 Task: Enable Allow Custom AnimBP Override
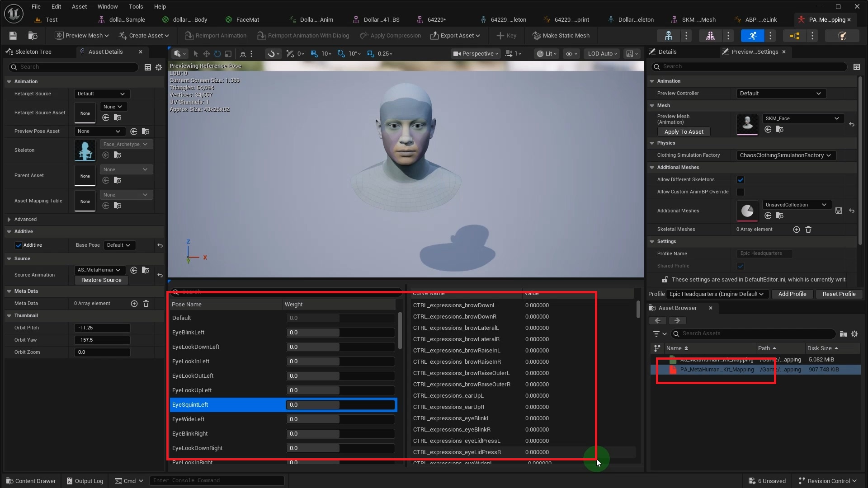click(x=741, y=192)
